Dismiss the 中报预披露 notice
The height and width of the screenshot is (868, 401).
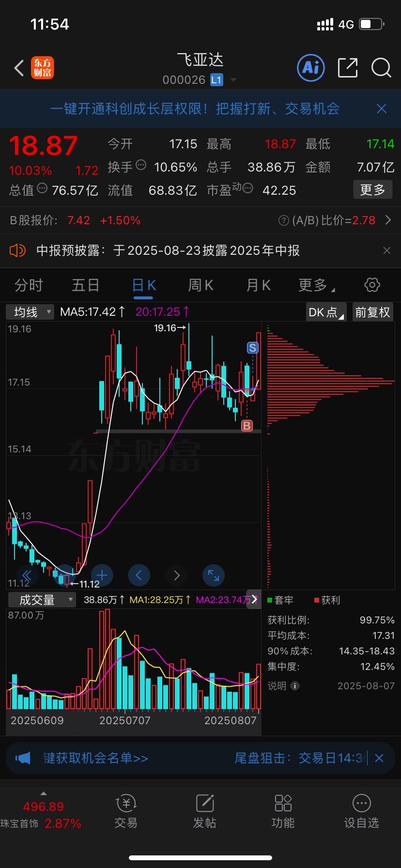pyautogui.click(x=387, y=250)
